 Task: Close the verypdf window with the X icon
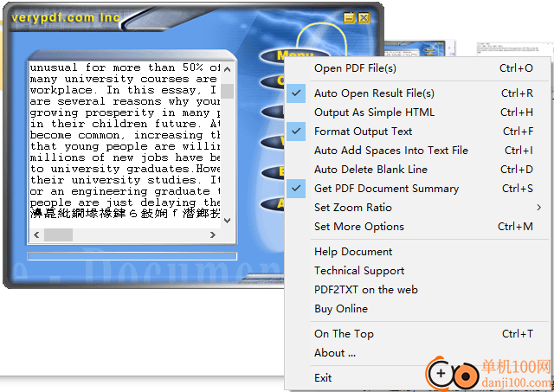[364, 17]
